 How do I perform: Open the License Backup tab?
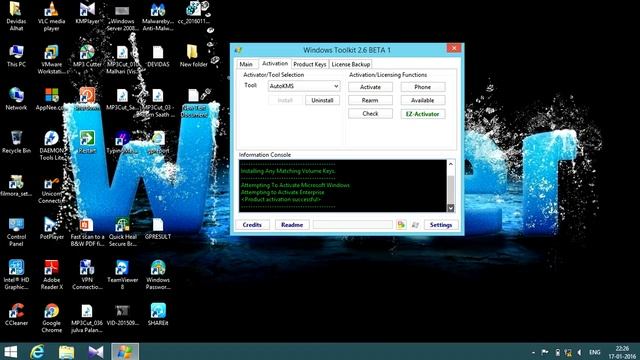(x=351, y=64)
